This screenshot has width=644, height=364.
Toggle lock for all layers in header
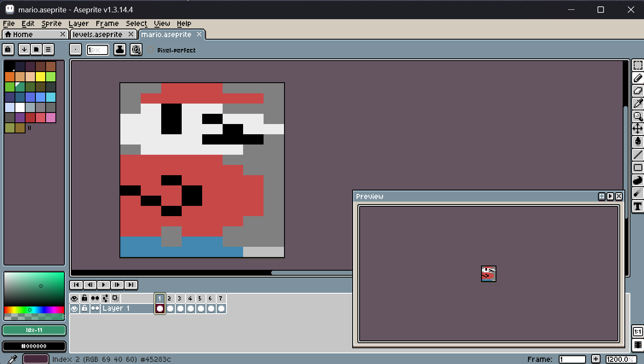(84, 298)
